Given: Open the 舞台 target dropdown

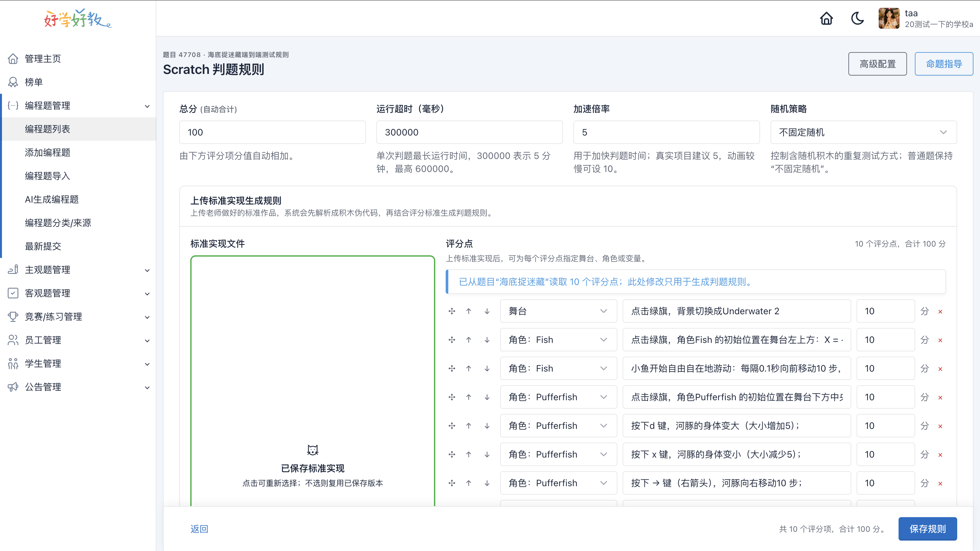Looking at the screenshot, I should pos(558,311).
